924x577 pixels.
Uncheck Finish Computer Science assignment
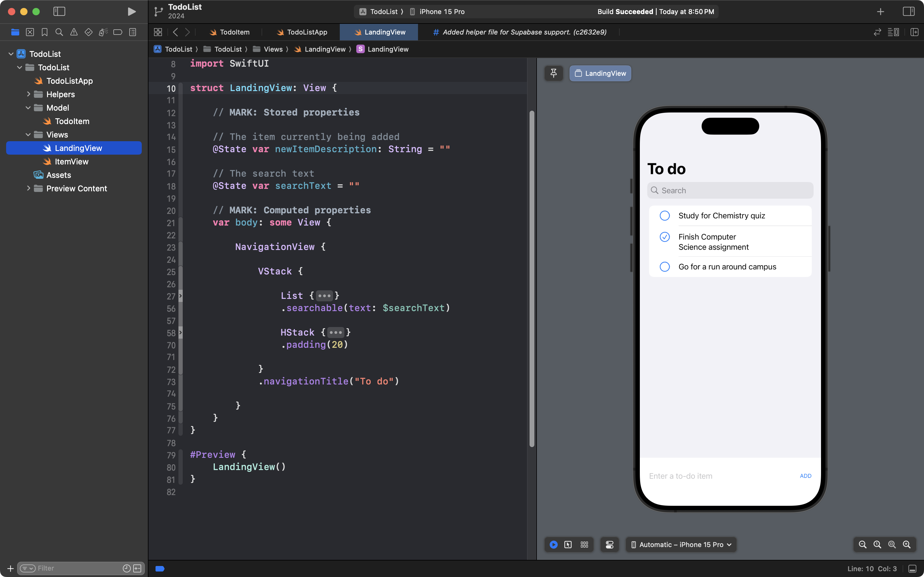point(665,237)
